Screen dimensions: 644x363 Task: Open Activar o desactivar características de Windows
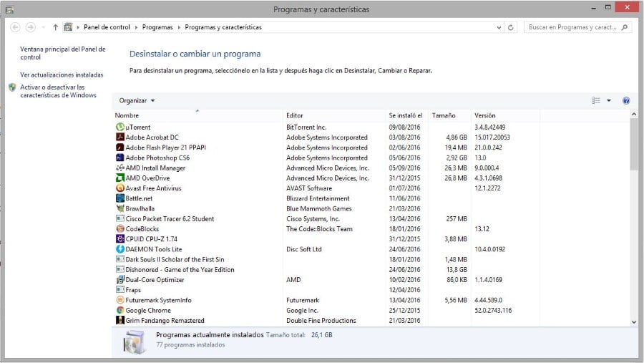[x=59, y=91]
